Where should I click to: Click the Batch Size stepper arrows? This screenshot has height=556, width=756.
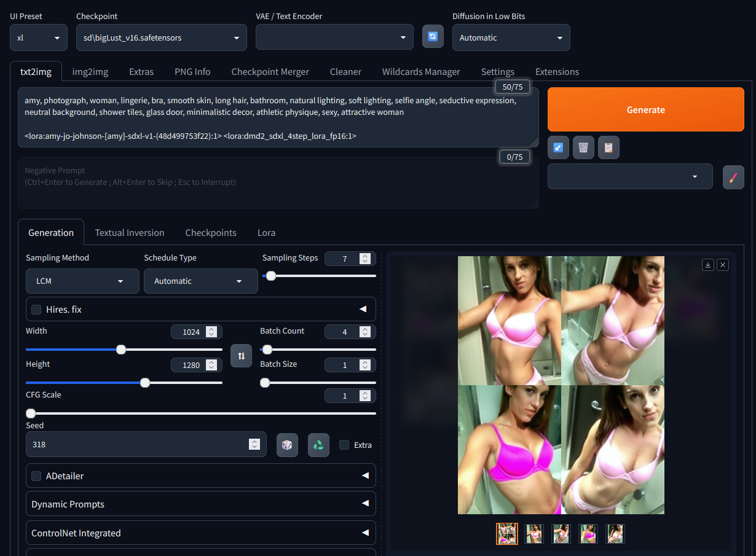coord(365,365)
